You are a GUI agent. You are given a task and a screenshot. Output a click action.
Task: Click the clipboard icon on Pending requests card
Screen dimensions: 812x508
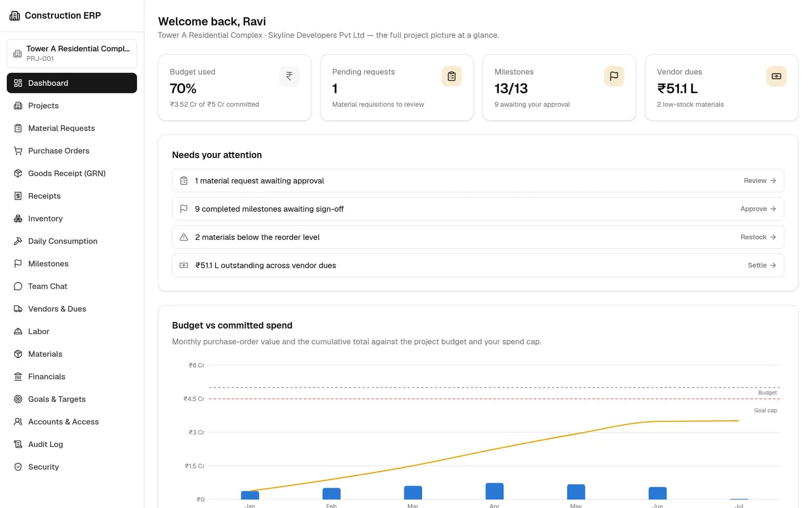(x=452, y=76)
